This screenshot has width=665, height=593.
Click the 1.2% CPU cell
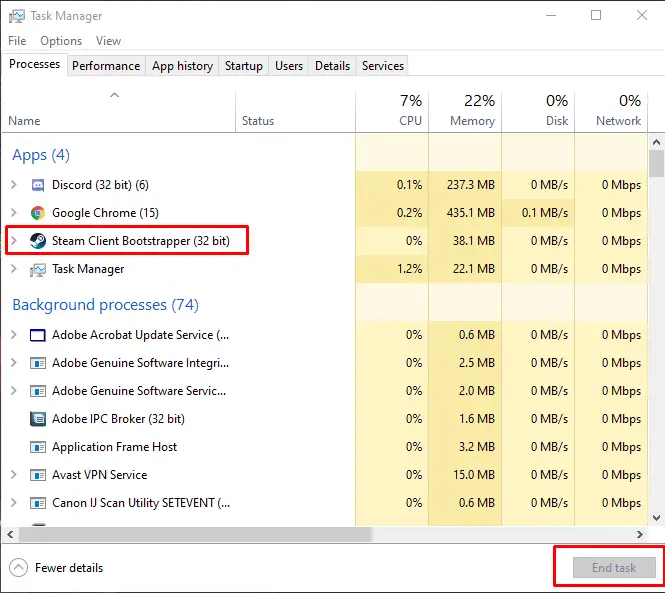point(392,269)
